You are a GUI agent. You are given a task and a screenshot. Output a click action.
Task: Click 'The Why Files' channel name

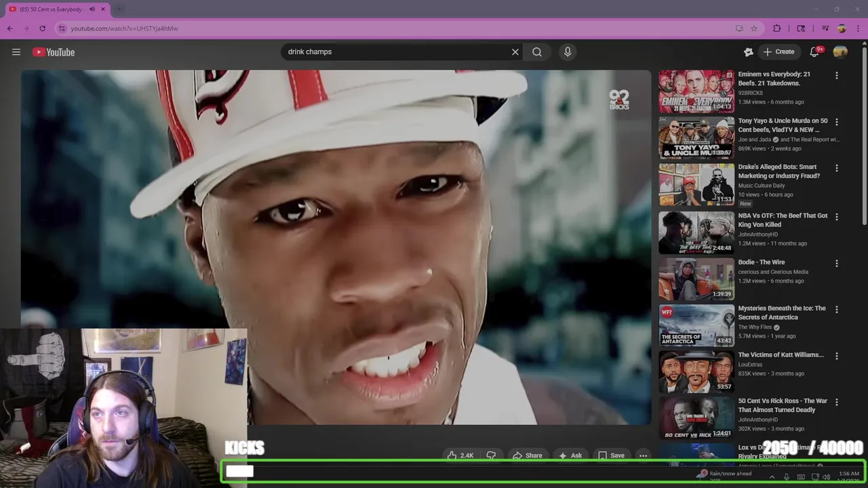tap(755, 327)
